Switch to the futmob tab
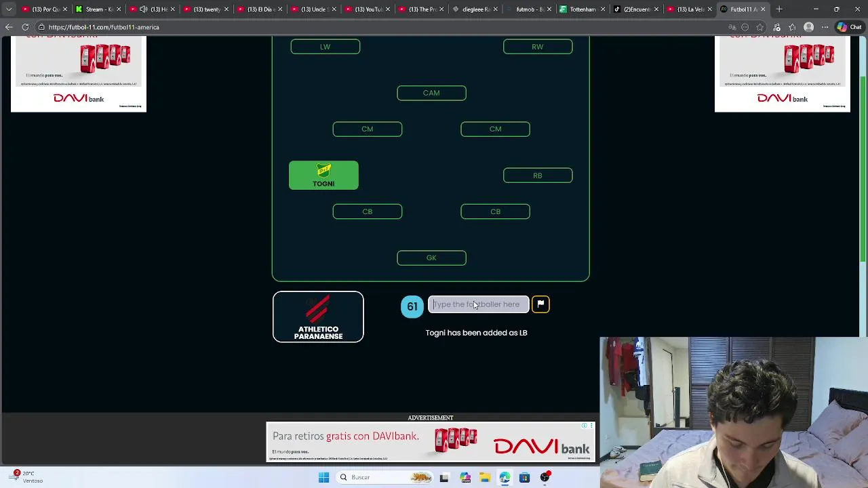 pyautogui.click(x=529, y=9)
